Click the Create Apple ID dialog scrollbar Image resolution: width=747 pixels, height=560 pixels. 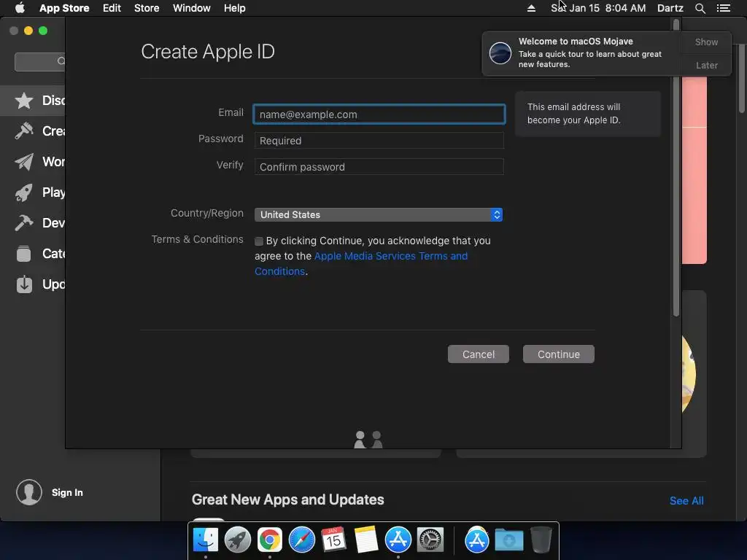(x=676, y=168)
